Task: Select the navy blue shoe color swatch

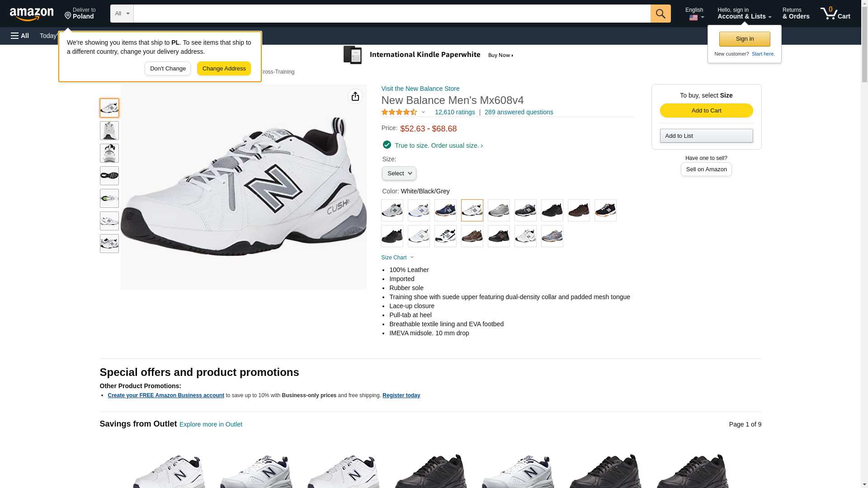Action: (x=445, y=211)
